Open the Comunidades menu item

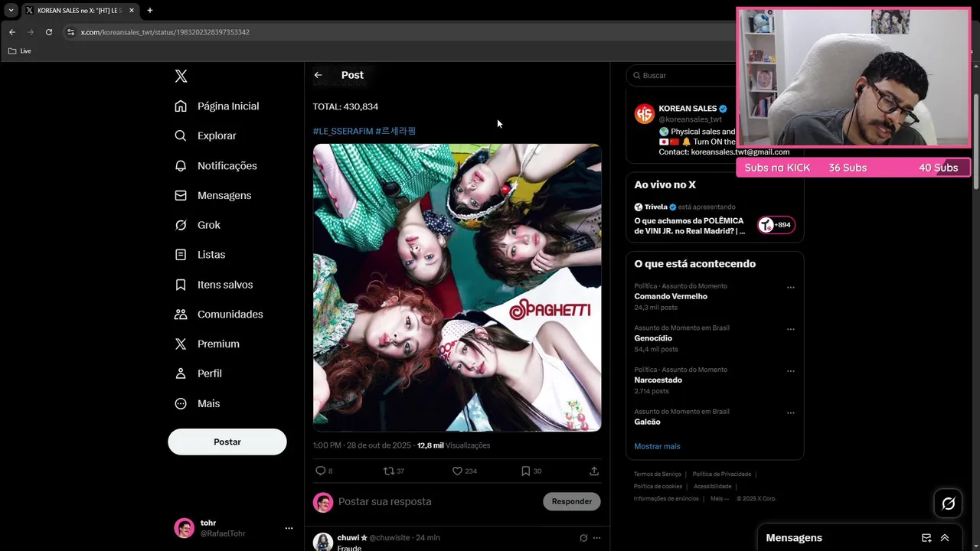click(219, 314)
